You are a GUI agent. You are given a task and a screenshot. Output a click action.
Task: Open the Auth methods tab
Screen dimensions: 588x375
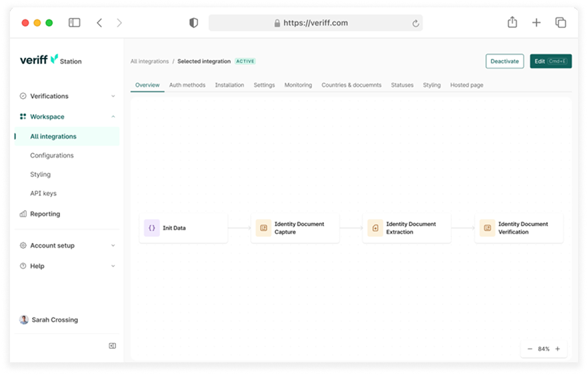(x=187, y=85)
